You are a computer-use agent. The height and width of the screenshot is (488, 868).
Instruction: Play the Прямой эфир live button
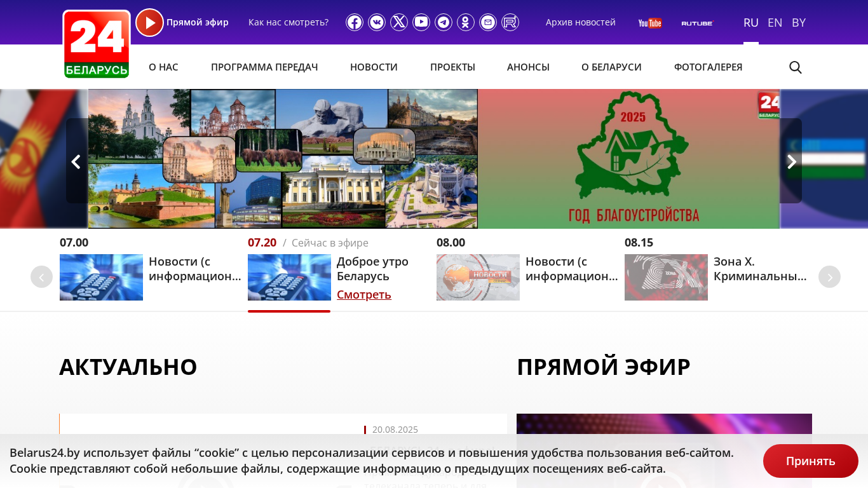(150, 23)
